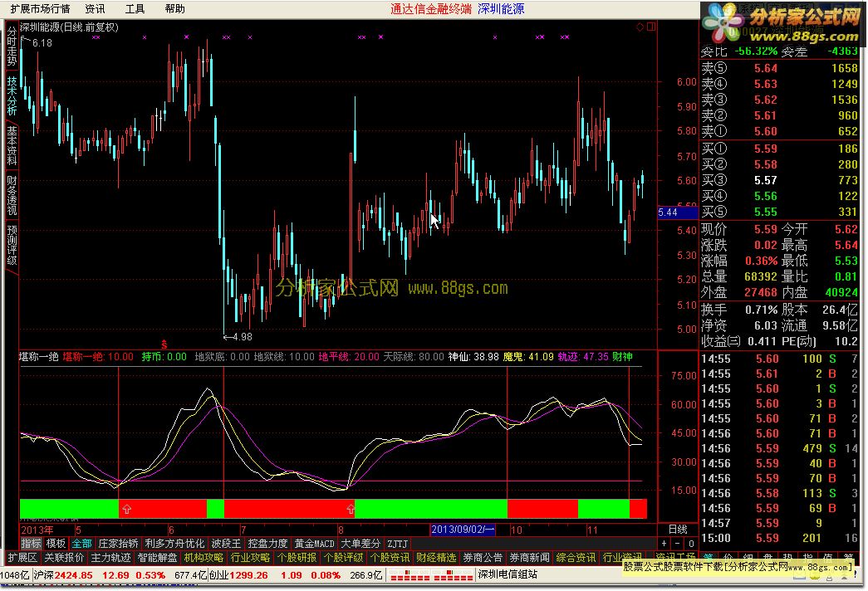Open the 智能解盘 tab

157,557
